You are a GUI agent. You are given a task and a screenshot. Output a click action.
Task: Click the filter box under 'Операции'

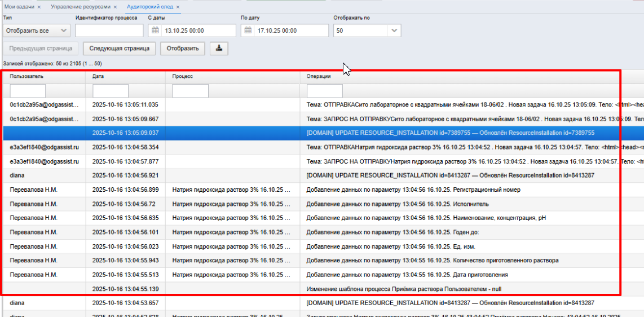click(324, 91)
